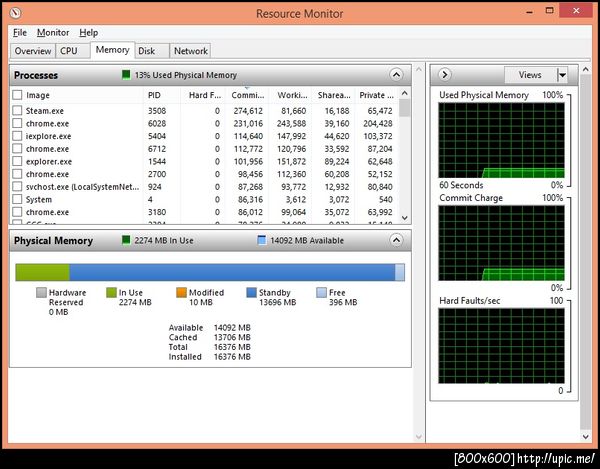This screenshot has width=600, height=469.
Task: Click the process list scrollbar thumb
Action: 405,108
